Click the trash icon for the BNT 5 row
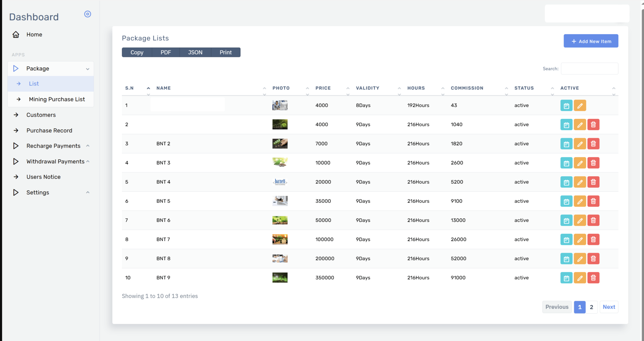The image size is (644, 341). point(593,201)
